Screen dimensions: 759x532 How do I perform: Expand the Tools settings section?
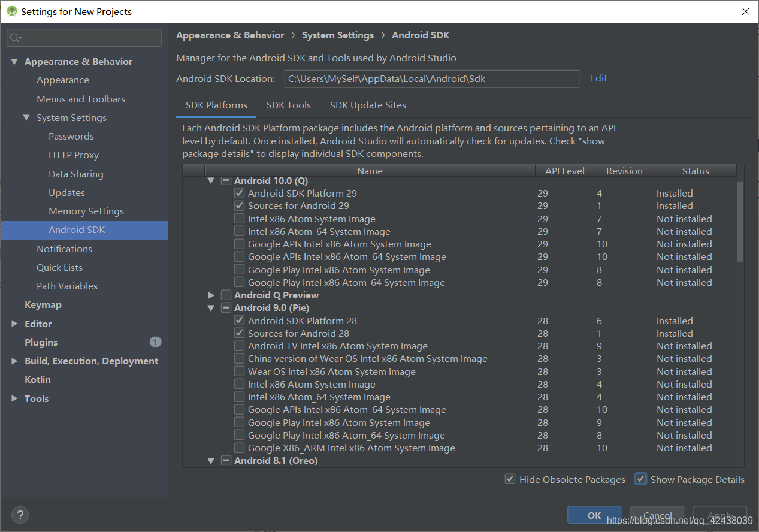coord(14,398)
